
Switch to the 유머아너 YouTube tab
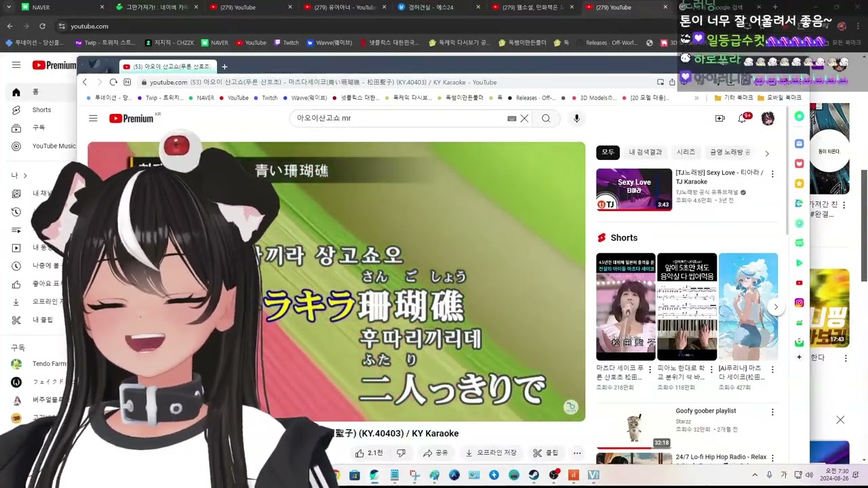coord(344,7)
